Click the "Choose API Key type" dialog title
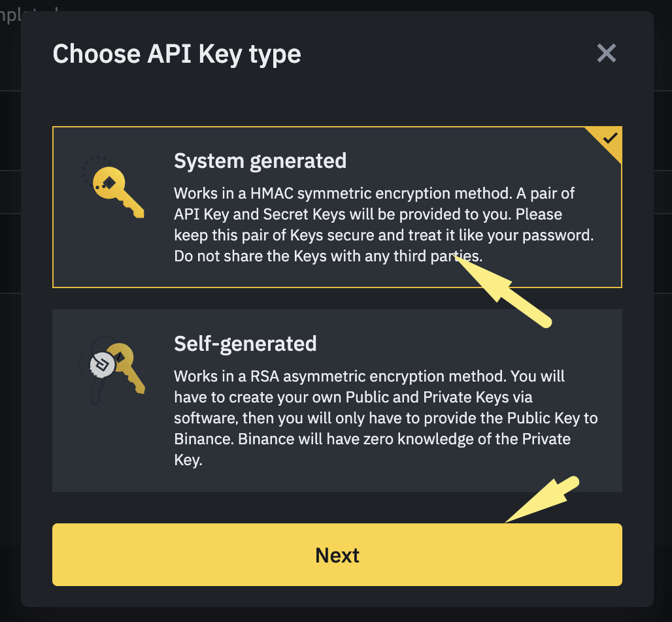The image size is (672, 622). (x=176, y=54)
